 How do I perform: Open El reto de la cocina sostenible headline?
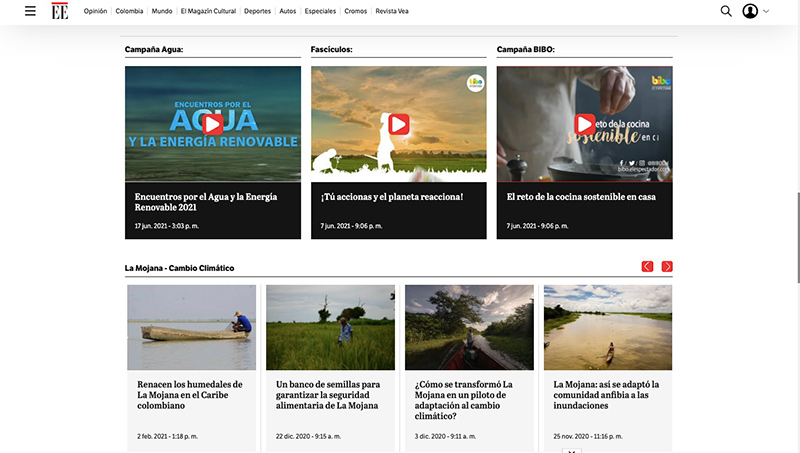581,197
